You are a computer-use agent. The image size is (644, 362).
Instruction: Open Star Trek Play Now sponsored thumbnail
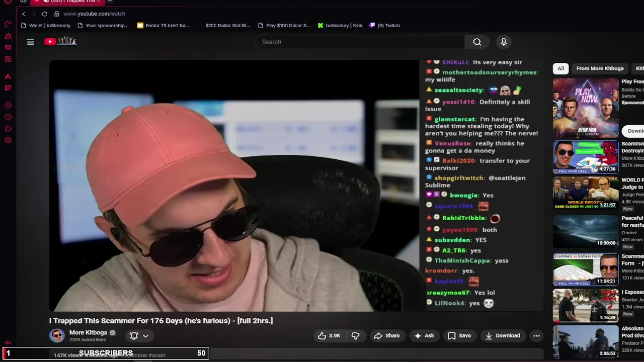(586, 108)
